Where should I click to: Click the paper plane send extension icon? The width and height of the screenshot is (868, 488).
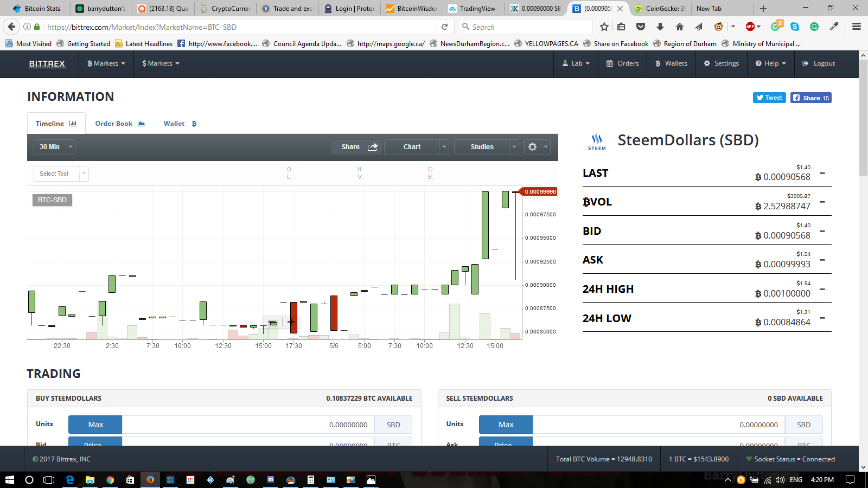[699, 27]
